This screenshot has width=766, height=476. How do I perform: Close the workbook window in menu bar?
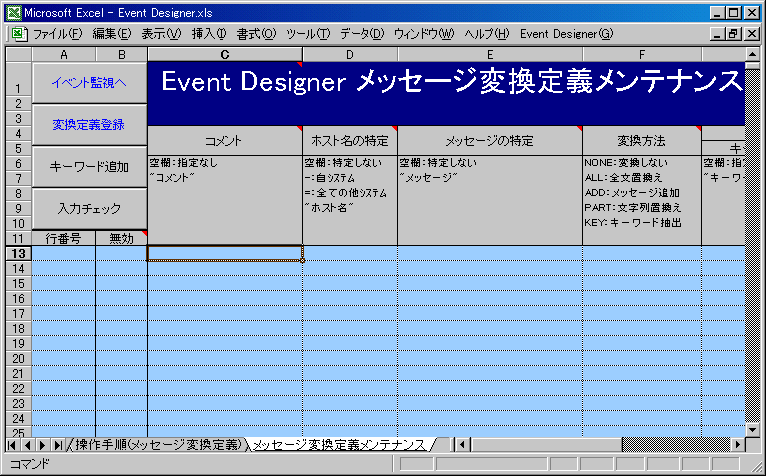(x=751, y=34)
